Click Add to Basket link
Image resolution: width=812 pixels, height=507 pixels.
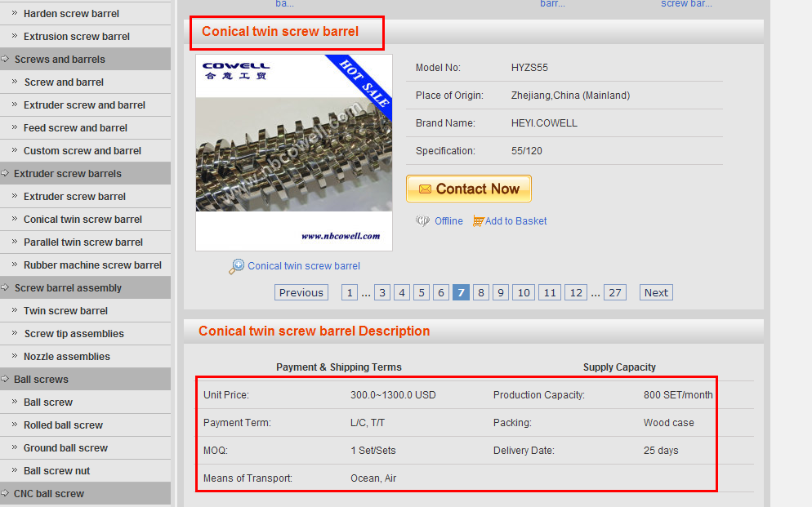point(515,221)
